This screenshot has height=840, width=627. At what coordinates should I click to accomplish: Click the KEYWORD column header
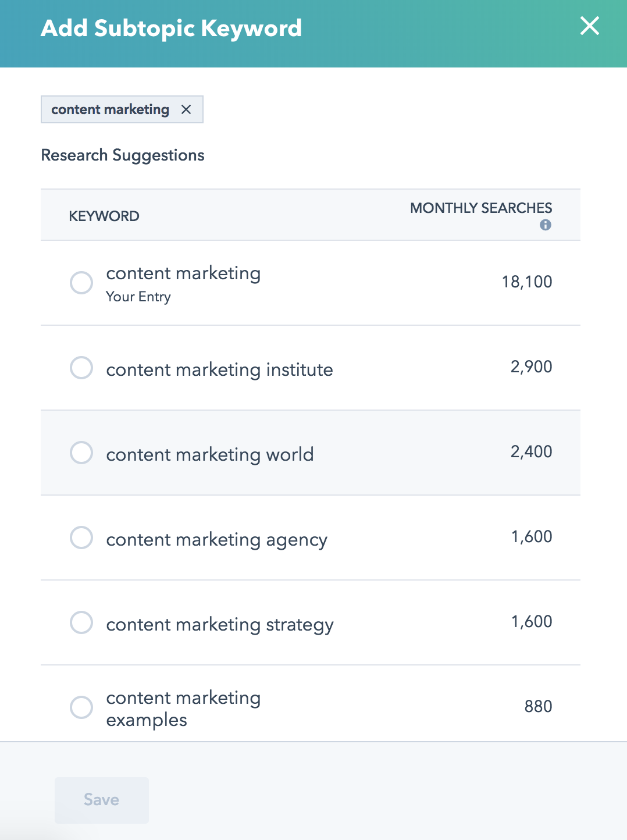click(104, 216)
